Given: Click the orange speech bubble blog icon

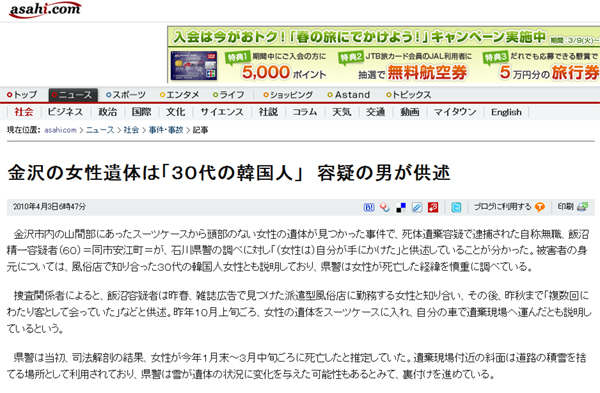Looking at the screenshot, I should pyautogui.click(x=540, y=207).
